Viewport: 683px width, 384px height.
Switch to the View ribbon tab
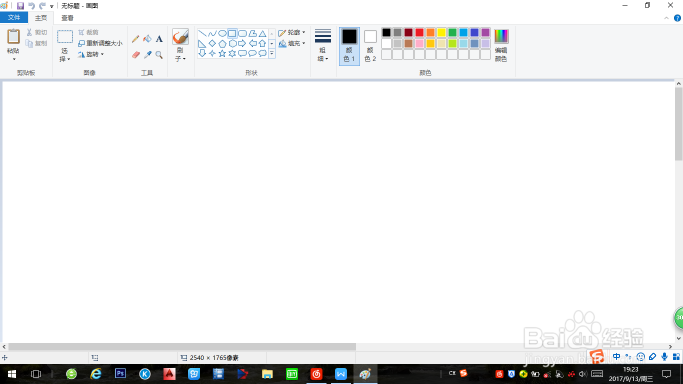tap(68, 18)
